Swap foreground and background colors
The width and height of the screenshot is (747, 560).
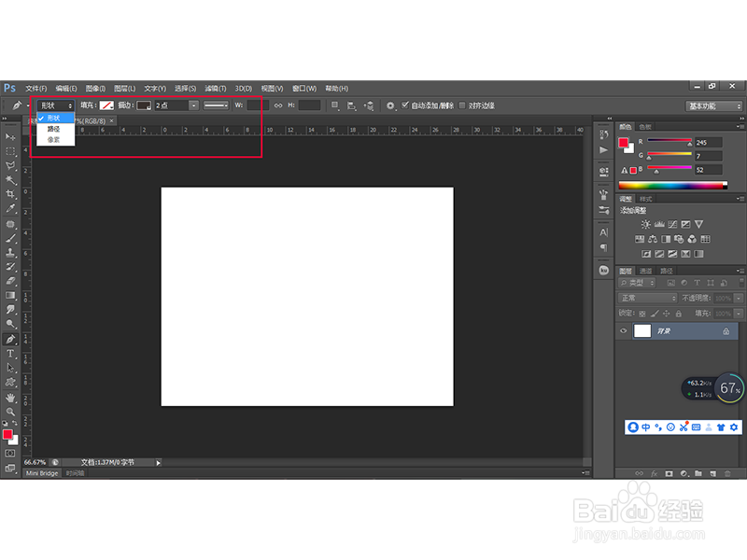15,423
